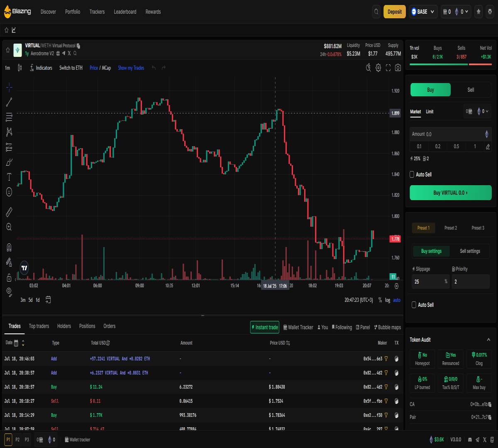
Task: Activate the chart zoom in tool
Action: 9,227
